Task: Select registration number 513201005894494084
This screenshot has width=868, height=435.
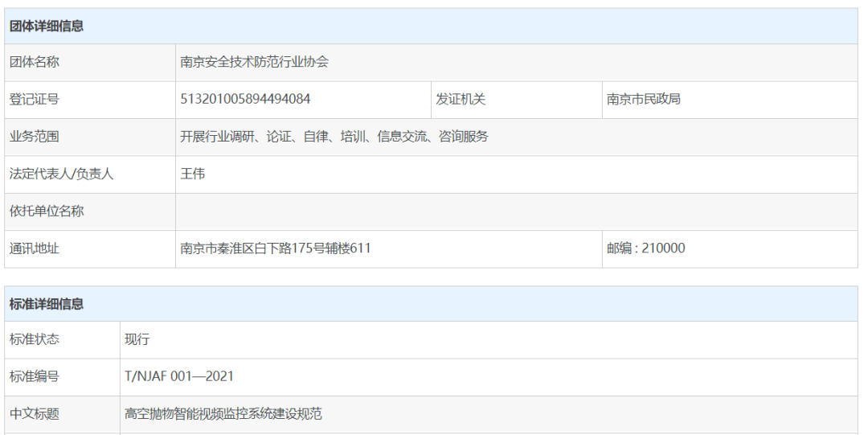Action: click(245, 99)
